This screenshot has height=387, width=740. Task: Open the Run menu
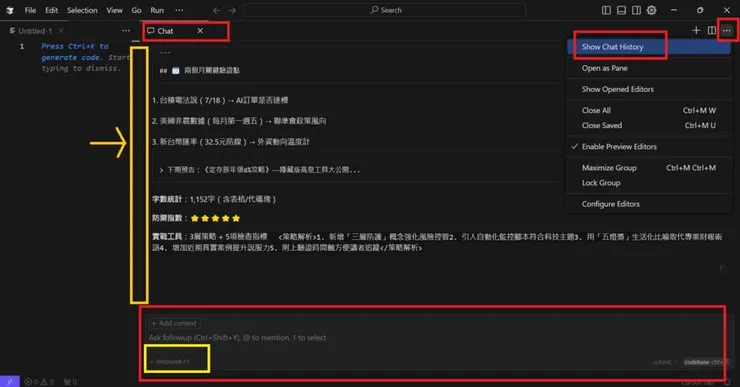tap(157, 10)
